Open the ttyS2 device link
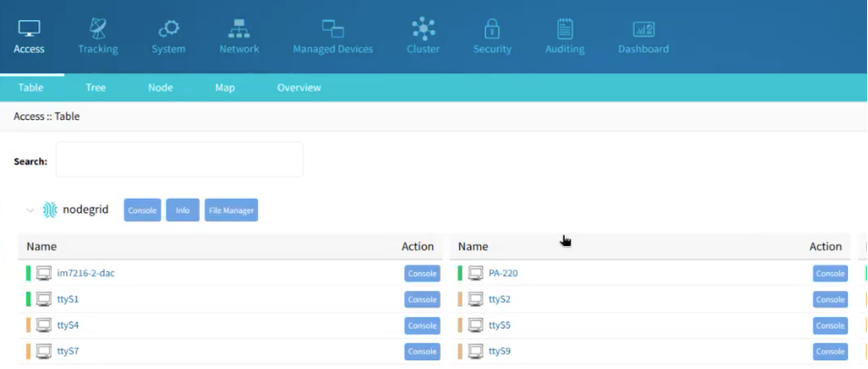 pyautogui.click(x=500, y=299)
